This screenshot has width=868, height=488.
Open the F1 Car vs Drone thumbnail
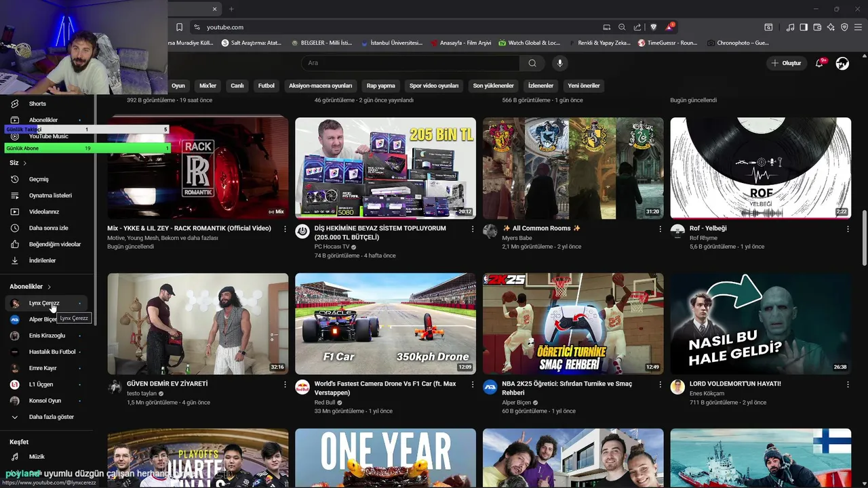pos(385,324)
